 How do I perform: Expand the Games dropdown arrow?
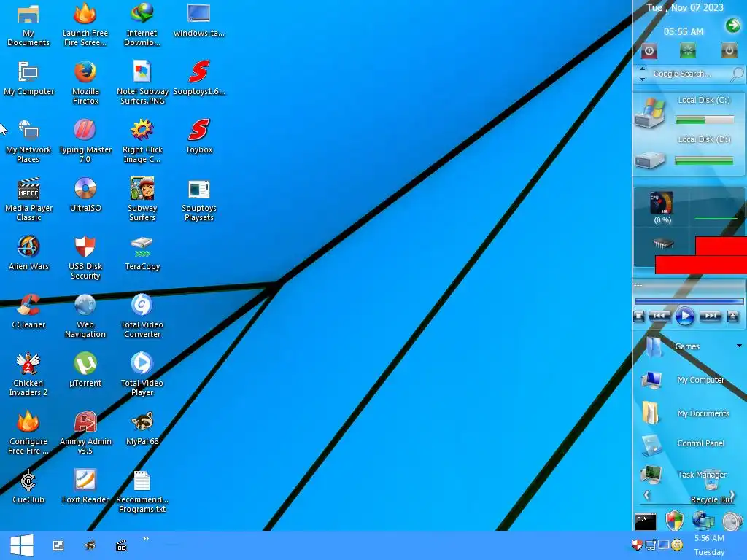coord(739,346)
